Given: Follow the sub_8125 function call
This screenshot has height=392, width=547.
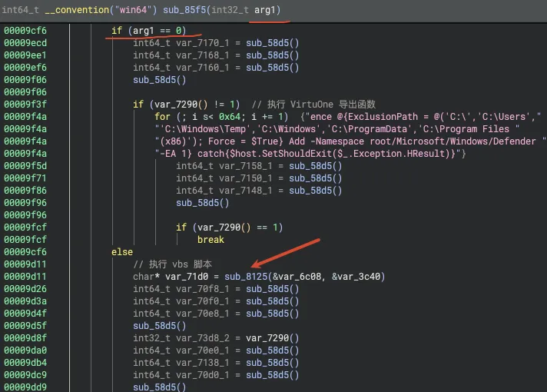Looking at the screenshot, I should point(246,277).
